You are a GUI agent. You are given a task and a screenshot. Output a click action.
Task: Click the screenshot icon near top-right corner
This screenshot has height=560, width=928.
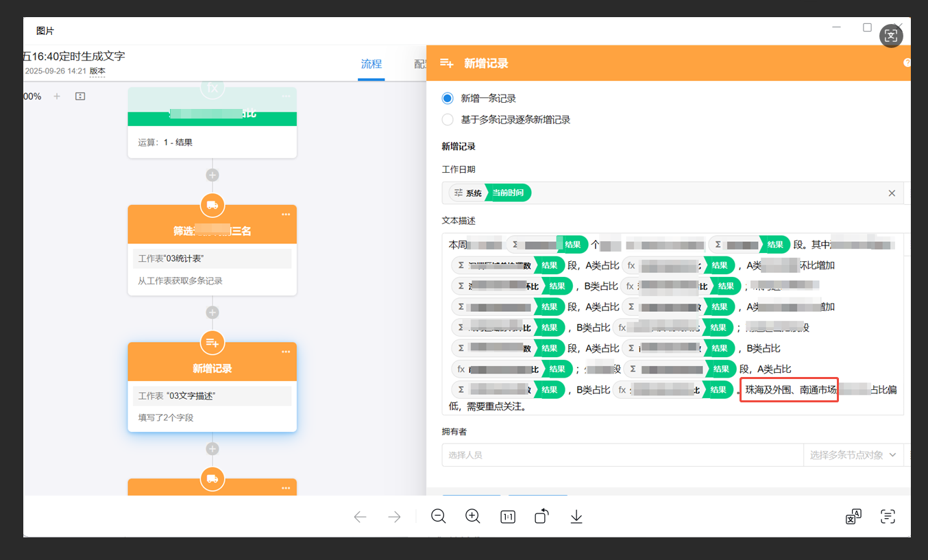click(891, 36)
